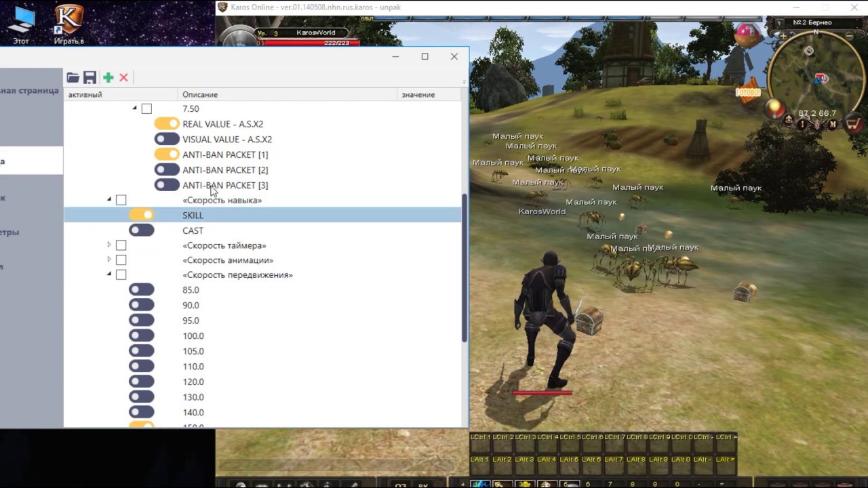This screenshot has height=488, width=868.
Task: Expand the «Скорость таймера» group
Action: [x=108, y=245]
